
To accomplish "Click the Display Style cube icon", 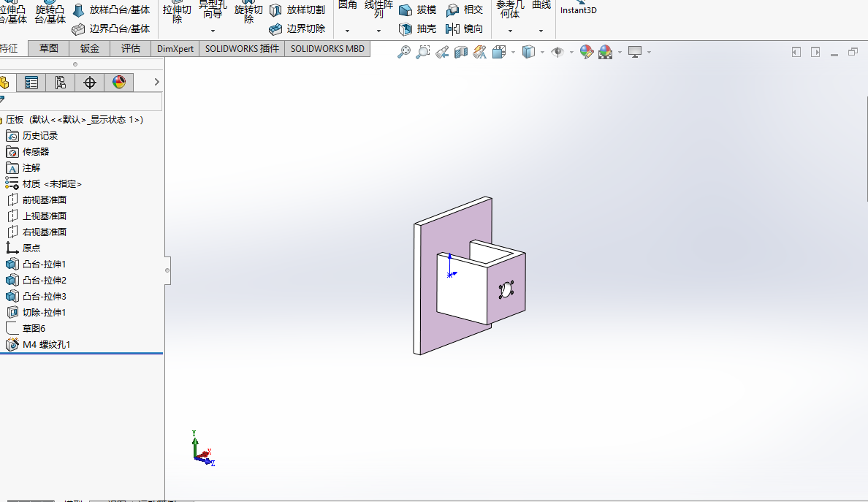I will (x=529, y=52).
